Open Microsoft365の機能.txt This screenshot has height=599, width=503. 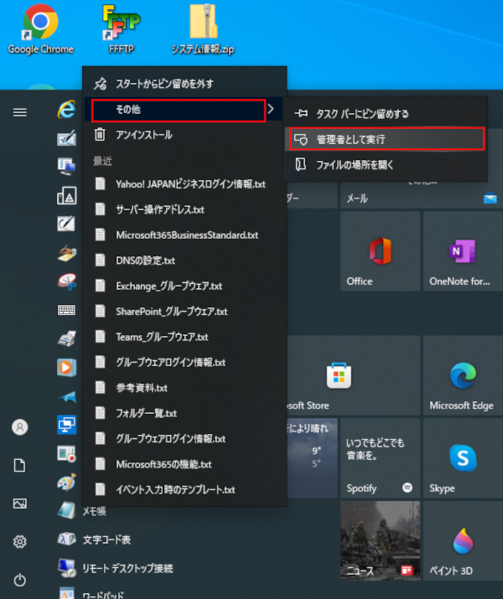coord(185,464)
